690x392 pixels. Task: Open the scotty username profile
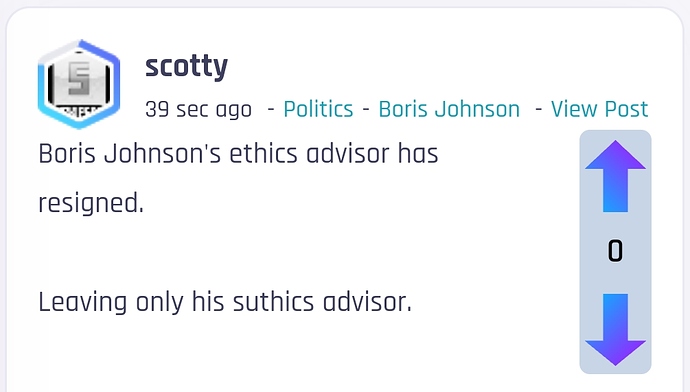[187, 67]
